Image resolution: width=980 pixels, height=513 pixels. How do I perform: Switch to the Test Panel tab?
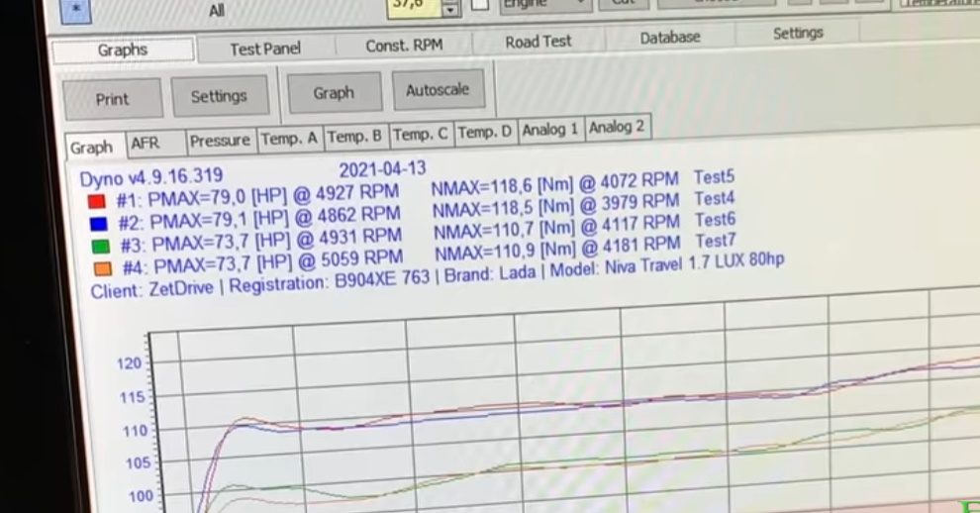(265, 49)
